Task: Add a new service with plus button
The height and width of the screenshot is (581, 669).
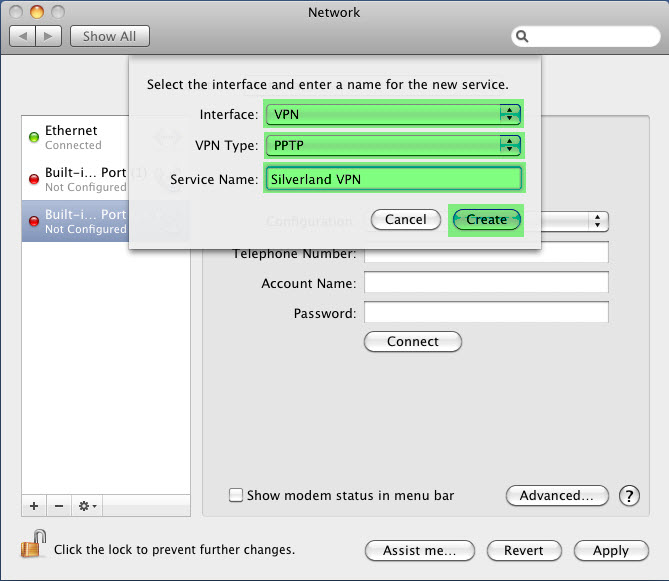Action: 34,506
